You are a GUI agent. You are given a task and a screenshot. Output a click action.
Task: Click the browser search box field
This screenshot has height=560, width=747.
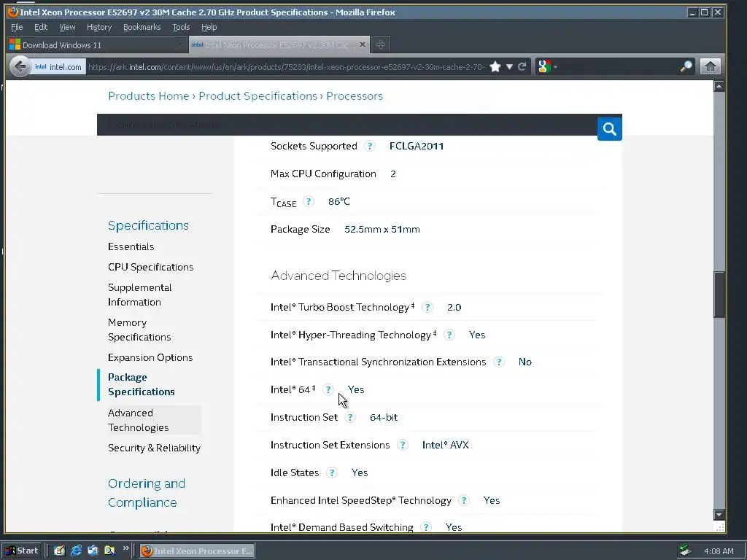[619, 66]
